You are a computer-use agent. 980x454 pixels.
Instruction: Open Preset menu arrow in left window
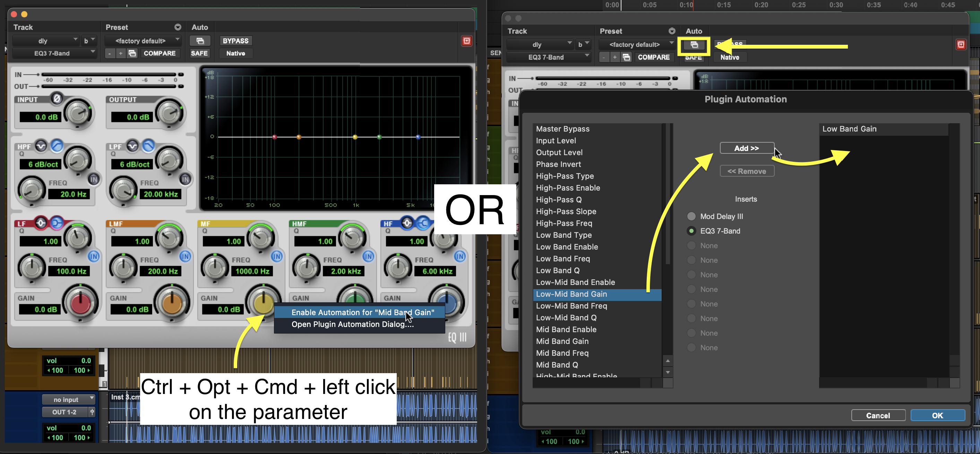point(178,27)
